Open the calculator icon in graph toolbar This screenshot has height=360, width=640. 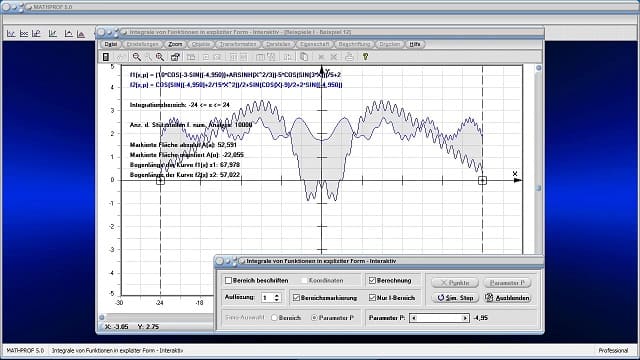point(106,57)
